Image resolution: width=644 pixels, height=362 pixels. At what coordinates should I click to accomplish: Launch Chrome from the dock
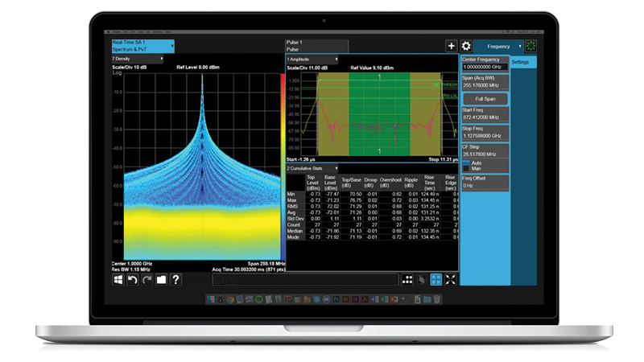coord(230,299)
